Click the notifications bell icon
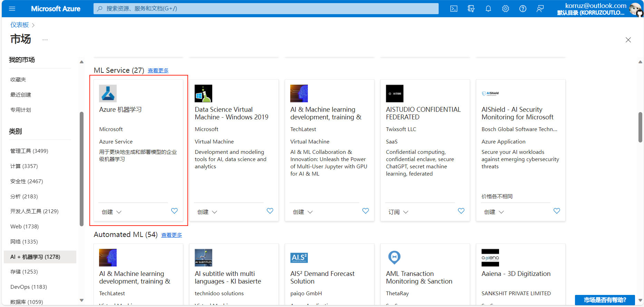Screen dimensions: 644x307 488,9
